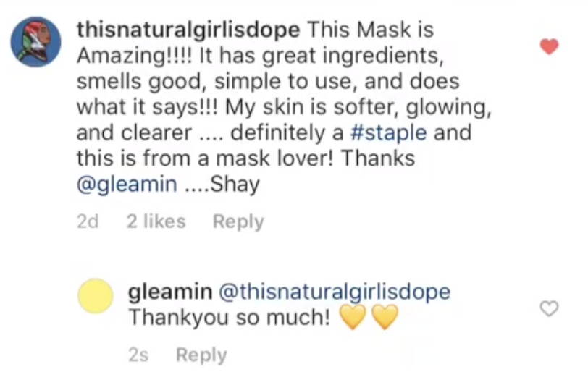
Task: Visit the bold gleamin username
Action: pos(170,292)
